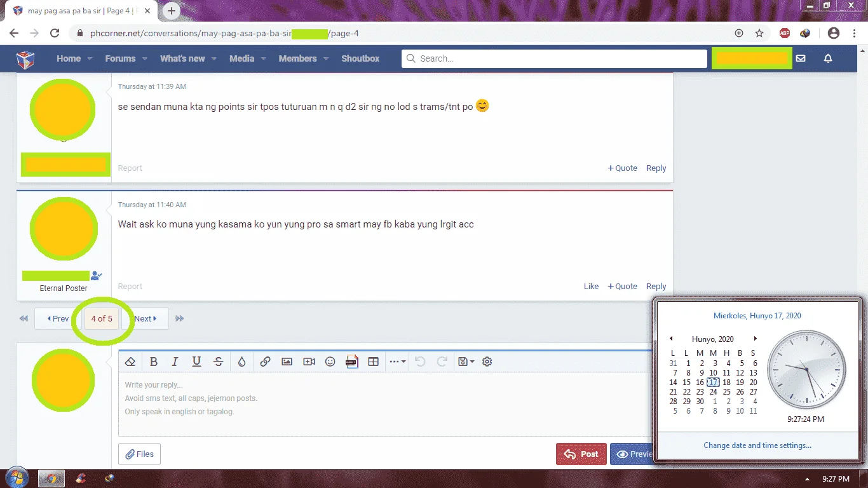Toggle Italic formatting in editor

(x=175, y=362)
